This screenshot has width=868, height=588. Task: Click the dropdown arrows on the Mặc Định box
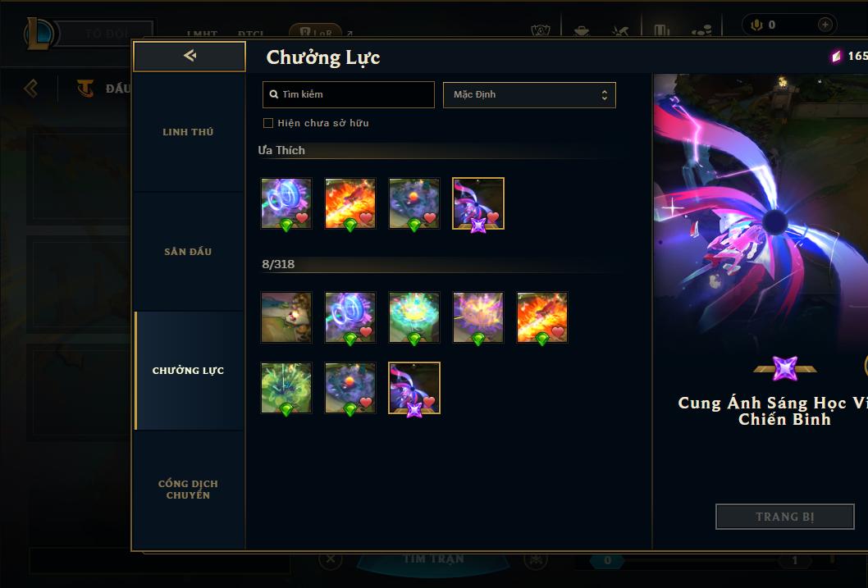[x=605, y=94]
